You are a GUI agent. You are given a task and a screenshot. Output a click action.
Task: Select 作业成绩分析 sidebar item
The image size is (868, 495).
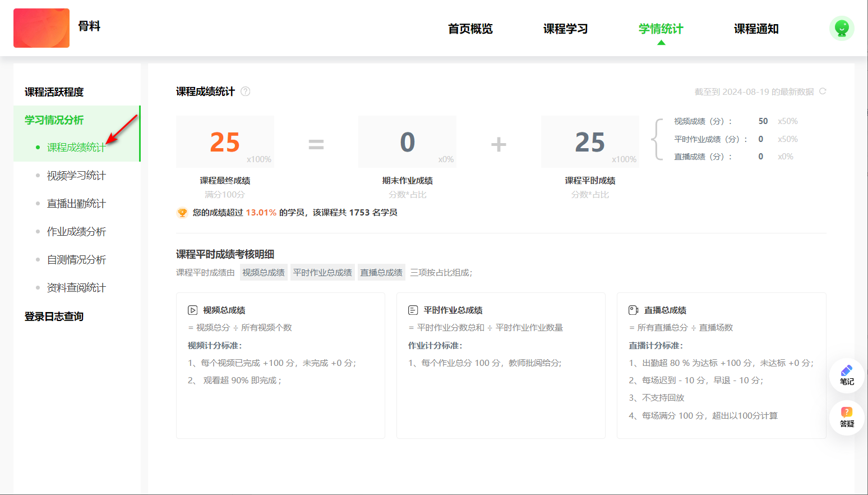coord(76,232)
